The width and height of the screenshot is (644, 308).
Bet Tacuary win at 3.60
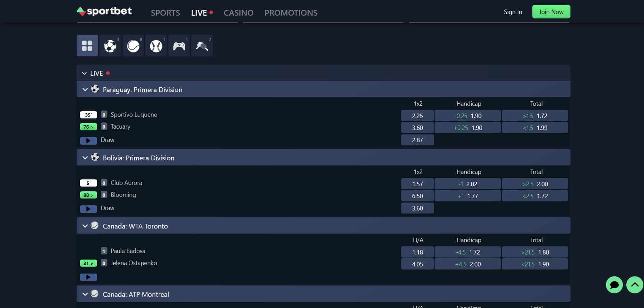[x=418, y=128]
